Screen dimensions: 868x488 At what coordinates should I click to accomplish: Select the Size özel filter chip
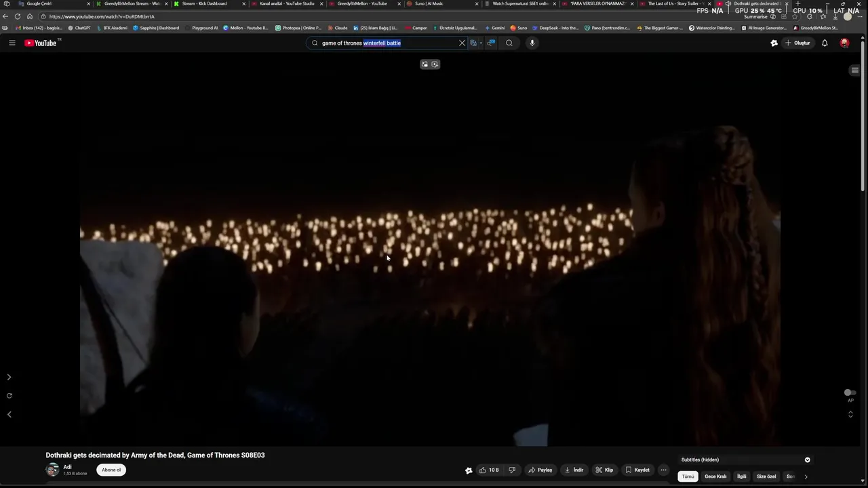click(766, 476)
